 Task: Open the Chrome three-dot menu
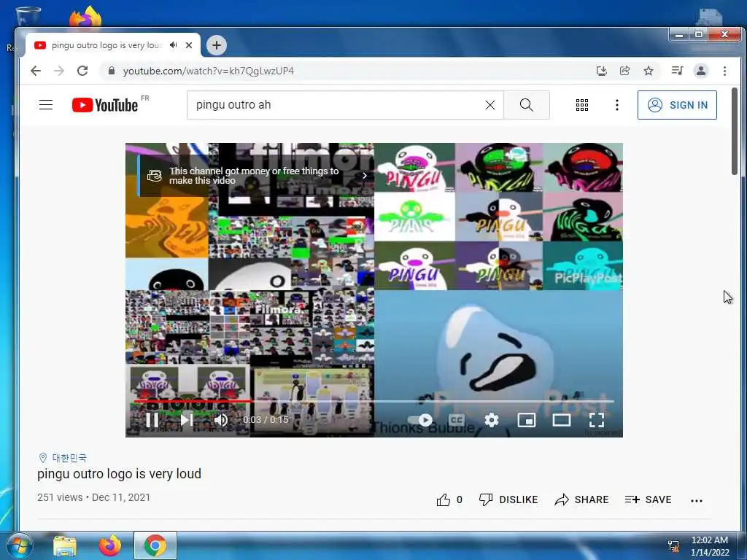[x=724, y=71]
